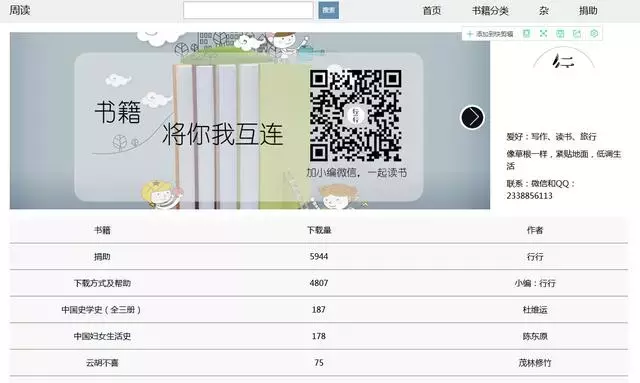Open the 杂 menu item
640x383 pixels.
544,11
